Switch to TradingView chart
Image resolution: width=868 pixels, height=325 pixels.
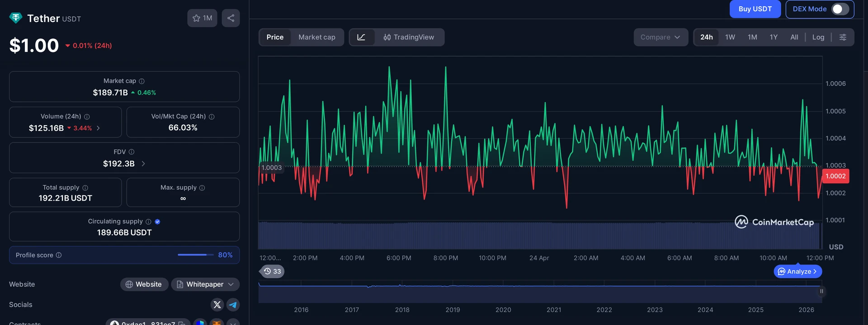tap(409, 37)
